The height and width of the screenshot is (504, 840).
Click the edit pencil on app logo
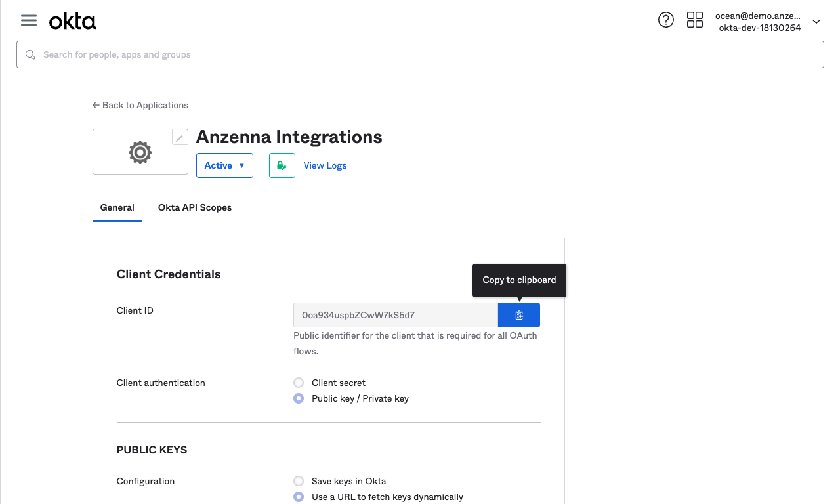coord(179,138)
